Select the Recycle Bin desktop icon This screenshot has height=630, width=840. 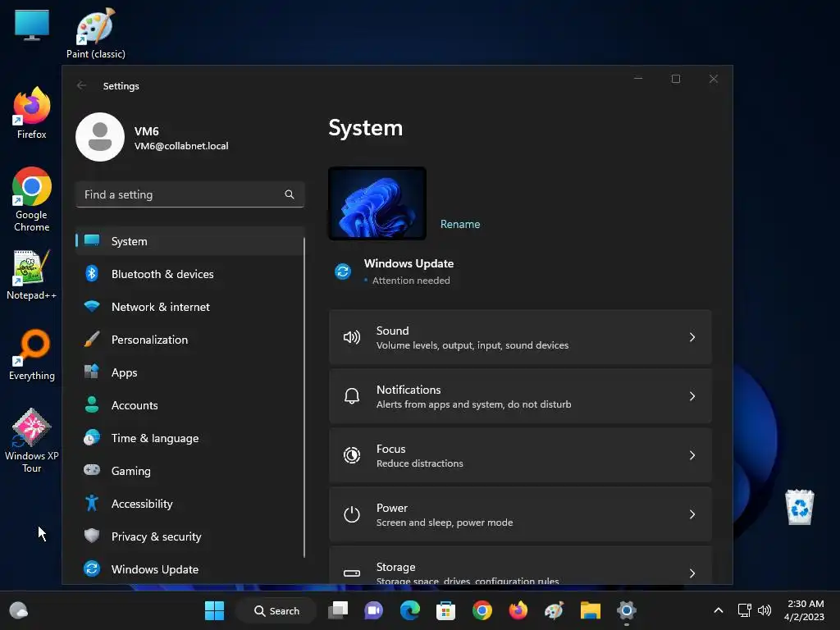click(800, 507)
